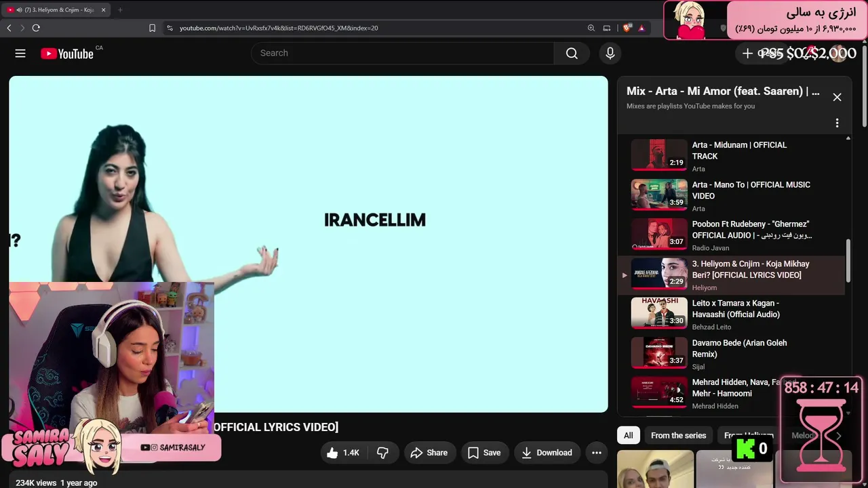Play Davamo Bede Arian Goleh Remix
The height and width of the screenshot is (488, 868).
click(x=732, y=354)
